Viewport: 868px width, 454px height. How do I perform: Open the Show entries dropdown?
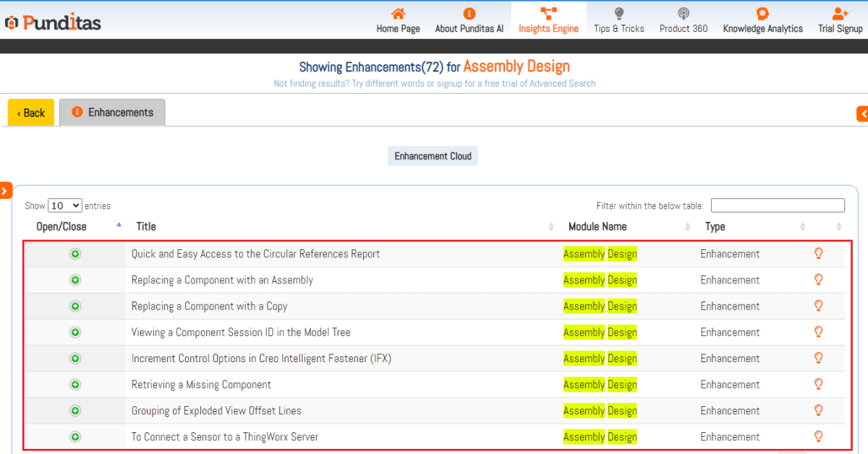click(64, 205)
